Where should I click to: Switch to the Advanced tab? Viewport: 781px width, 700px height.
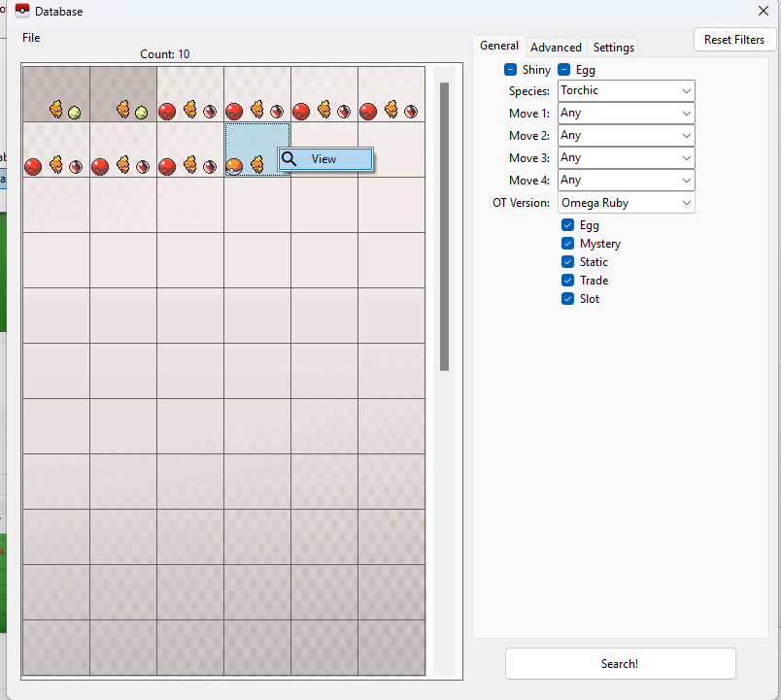(556, 48)
